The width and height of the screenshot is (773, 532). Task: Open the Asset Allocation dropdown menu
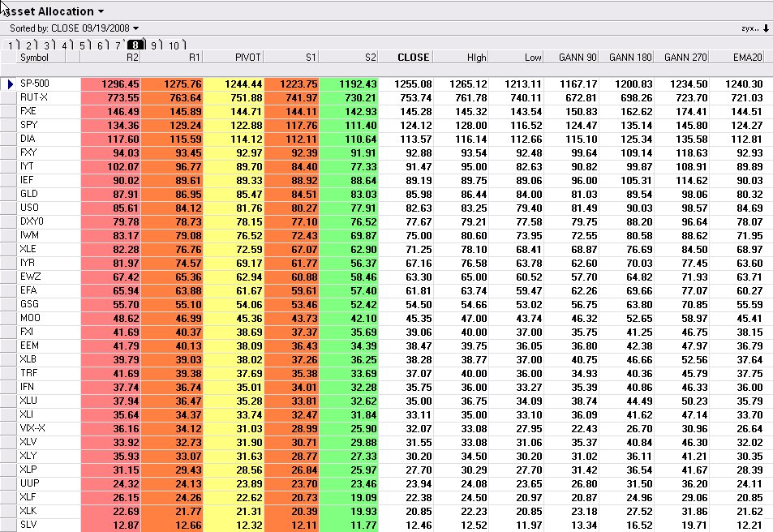click(101, 11)
